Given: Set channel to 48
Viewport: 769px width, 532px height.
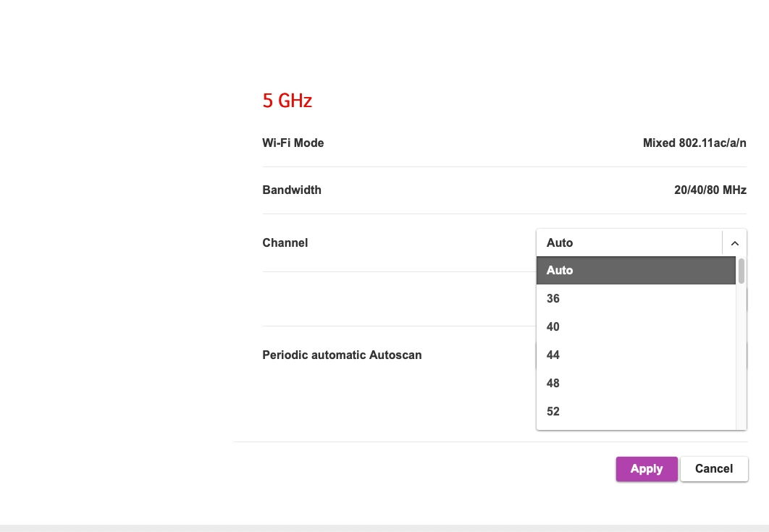Looking at the screenshot, I should pyautogui.click(x=635, y=384).
